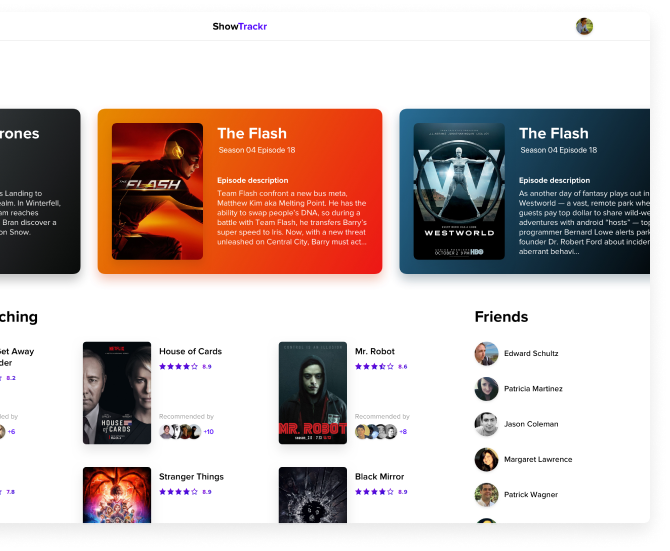
Task: Select friend name Jason Coleman
Action: pos(531,424)
